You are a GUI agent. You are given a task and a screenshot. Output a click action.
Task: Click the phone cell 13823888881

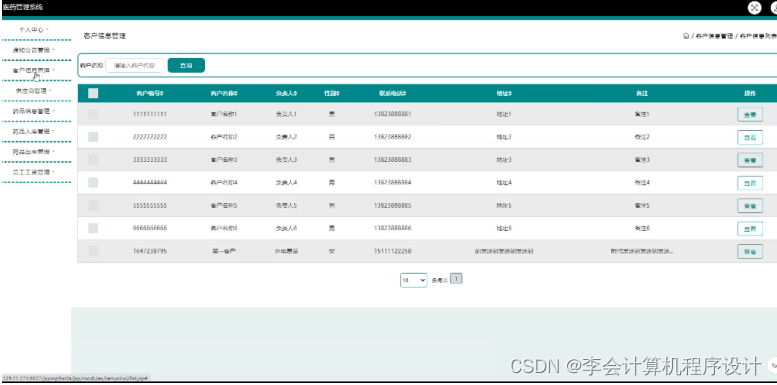pyautogui.click(x=392, y=114)
